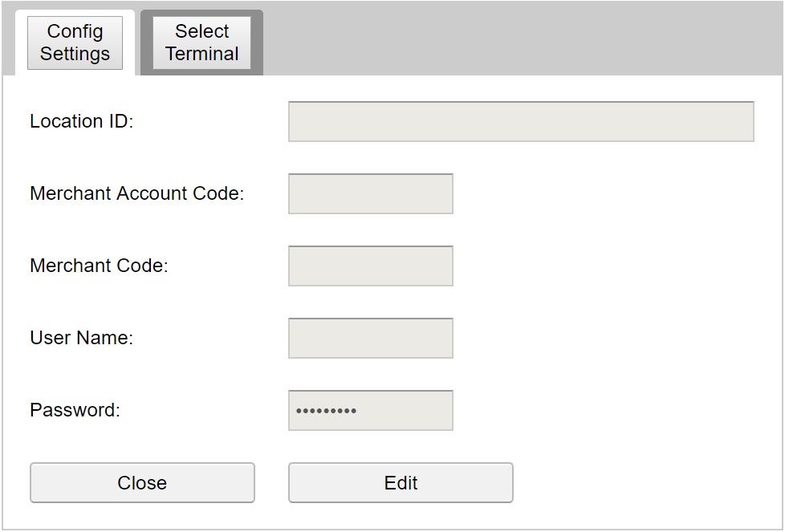The height and width of the screenshot is (532, 785).
Task: Click the "User Name:" label
Action: point(81,339)
